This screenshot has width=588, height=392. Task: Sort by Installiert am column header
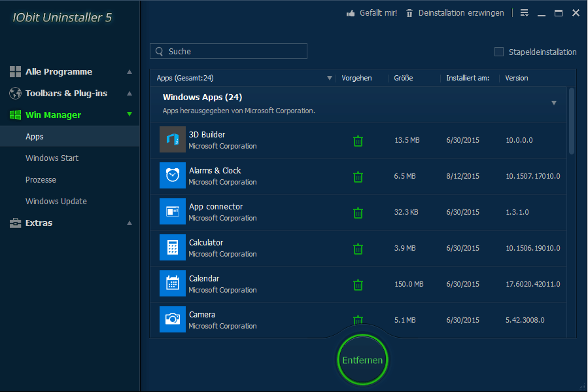(468, 78)
